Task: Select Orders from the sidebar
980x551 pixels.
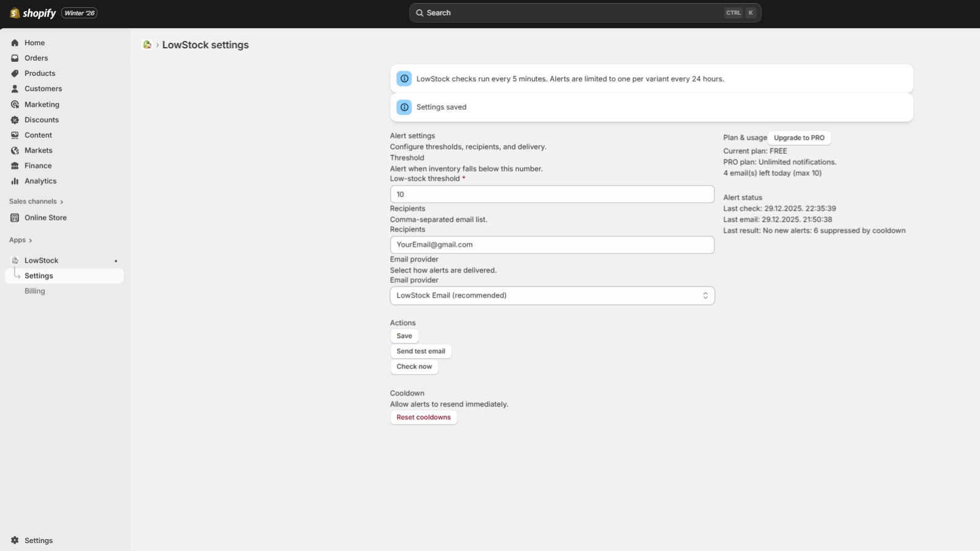Action: tap(36, 58)
